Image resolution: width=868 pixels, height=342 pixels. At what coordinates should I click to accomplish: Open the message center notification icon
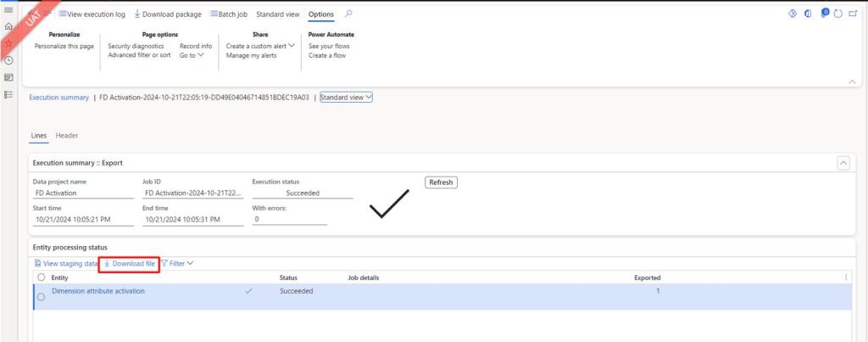[825, 14]
